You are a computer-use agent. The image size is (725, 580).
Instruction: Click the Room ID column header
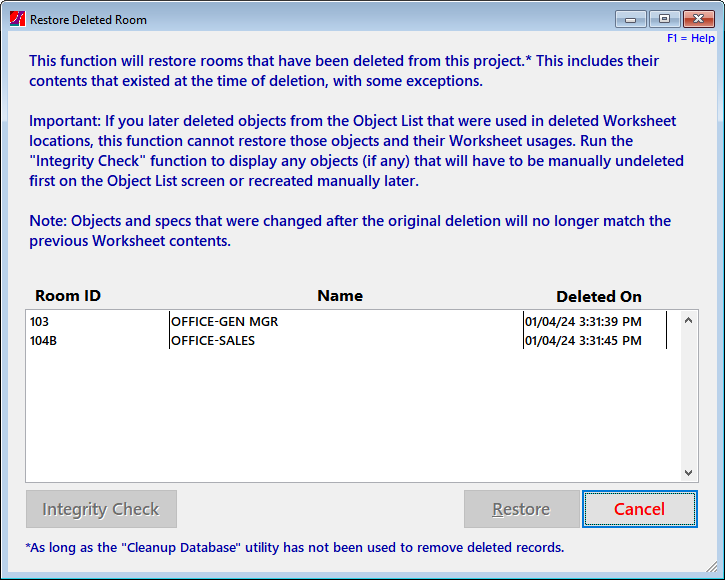[68, 296]
